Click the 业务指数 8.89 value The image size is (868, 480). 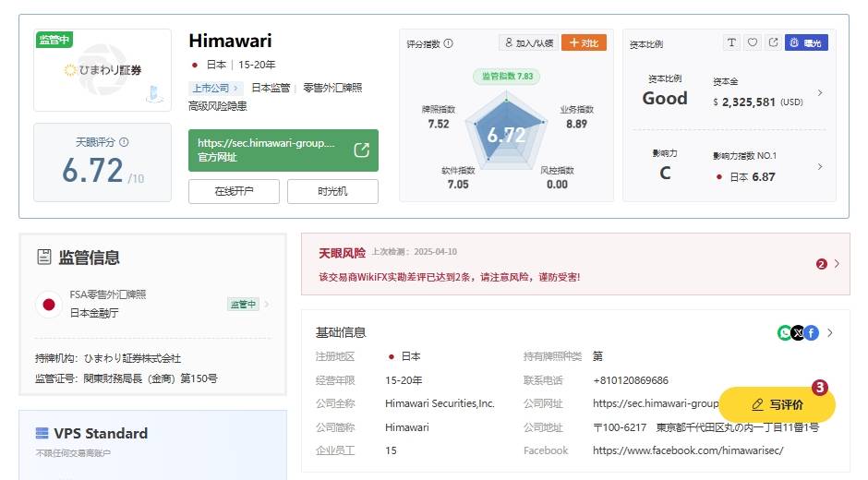point(576,124)
